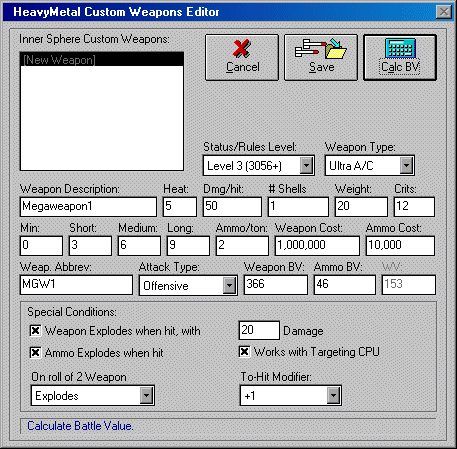Click Calc BV calculator button

pyautogui.click(x=400, y=57)
